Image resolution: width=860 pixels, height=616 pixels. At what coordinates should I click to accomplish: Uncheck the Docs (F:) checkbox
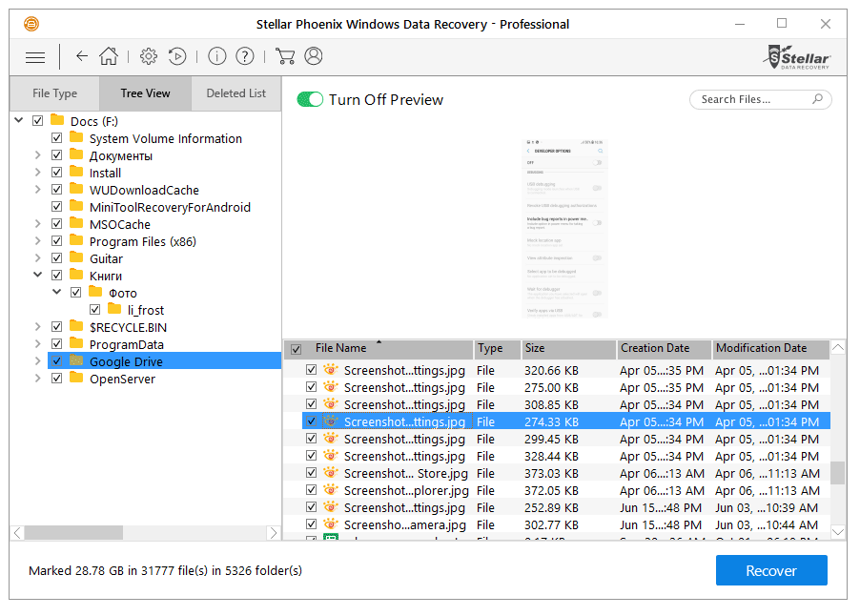(38, 121)
